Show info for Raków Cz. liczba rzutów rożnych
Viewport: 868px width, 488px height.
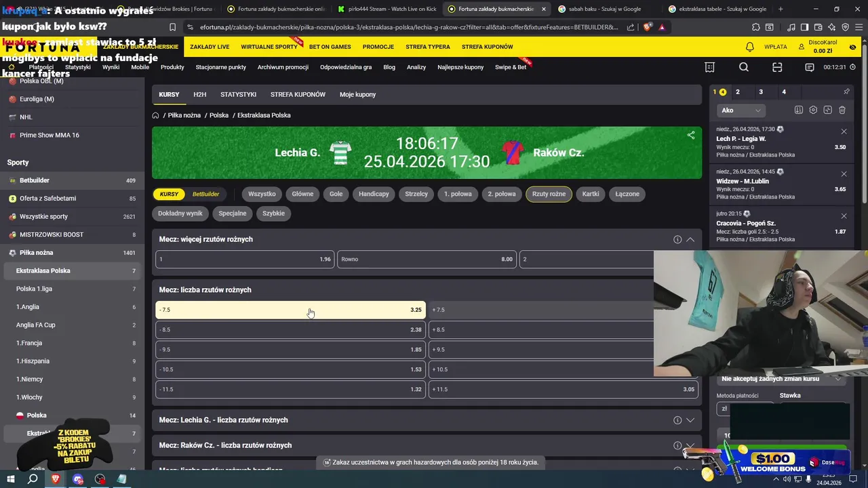tap(677, 445)
